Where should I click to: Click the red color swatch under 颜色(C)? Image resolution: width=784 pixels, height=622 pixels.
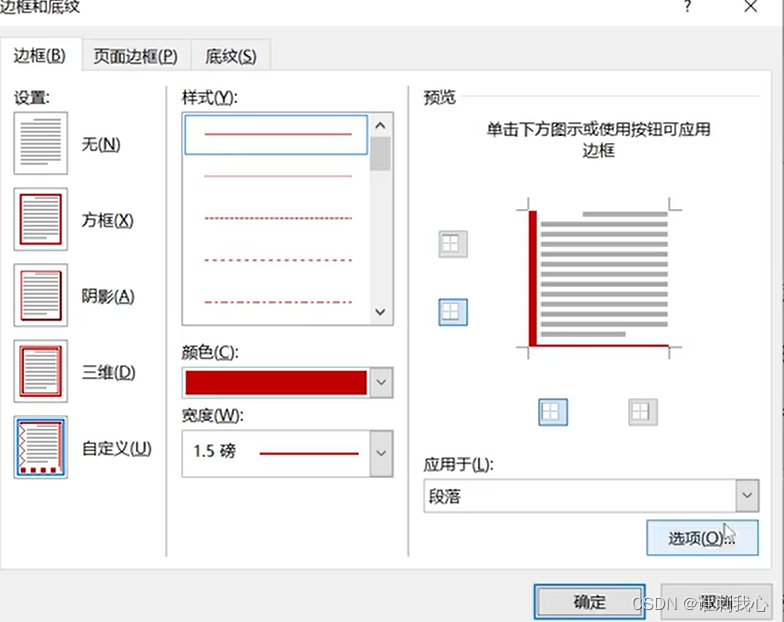[x=276, y=382]
